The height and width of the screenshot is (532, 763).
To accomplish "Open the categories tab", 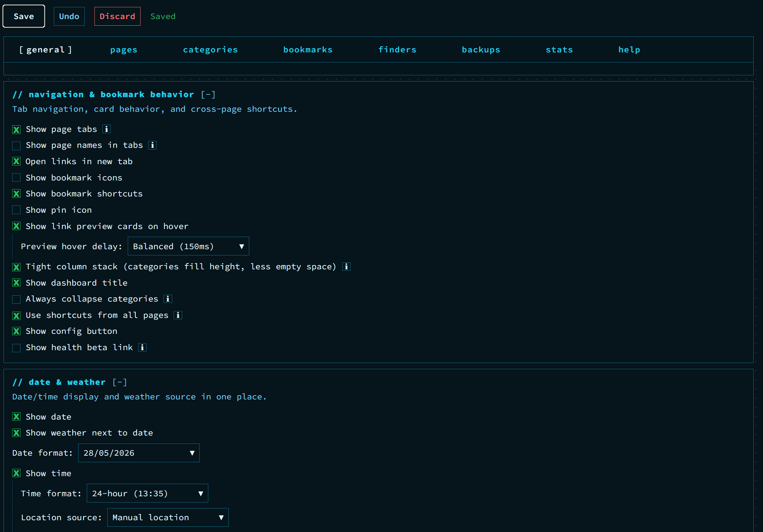I will 210,50.
